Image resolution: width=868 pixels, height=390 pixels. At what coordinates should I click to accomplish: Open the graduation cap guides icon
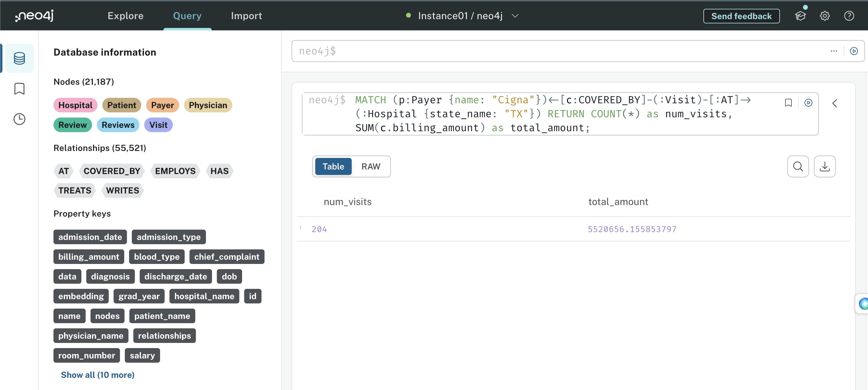pos(800,16)
